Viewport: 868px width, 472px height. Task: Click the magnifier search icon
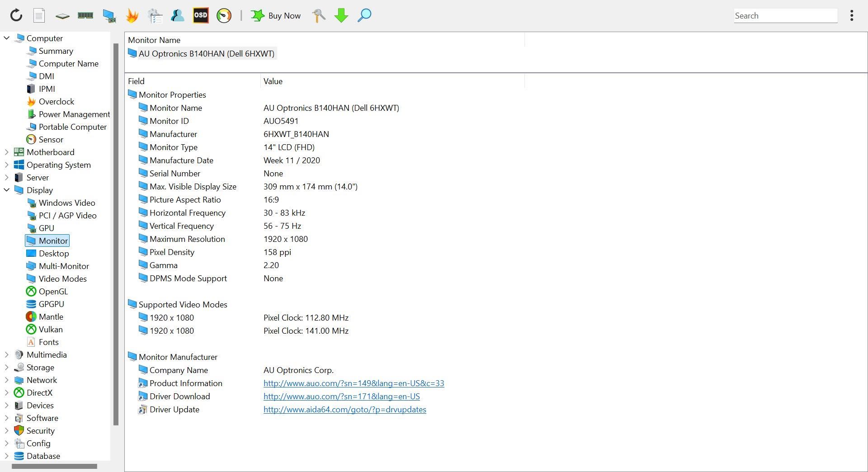(364, 15)
